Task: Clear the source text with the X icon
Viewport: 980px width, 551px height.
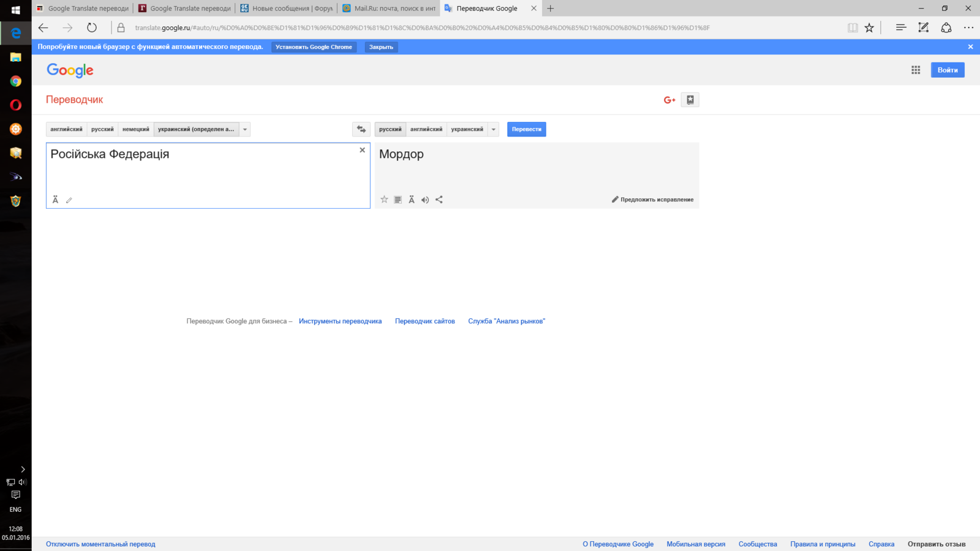Action: click(x=362, y=150)
